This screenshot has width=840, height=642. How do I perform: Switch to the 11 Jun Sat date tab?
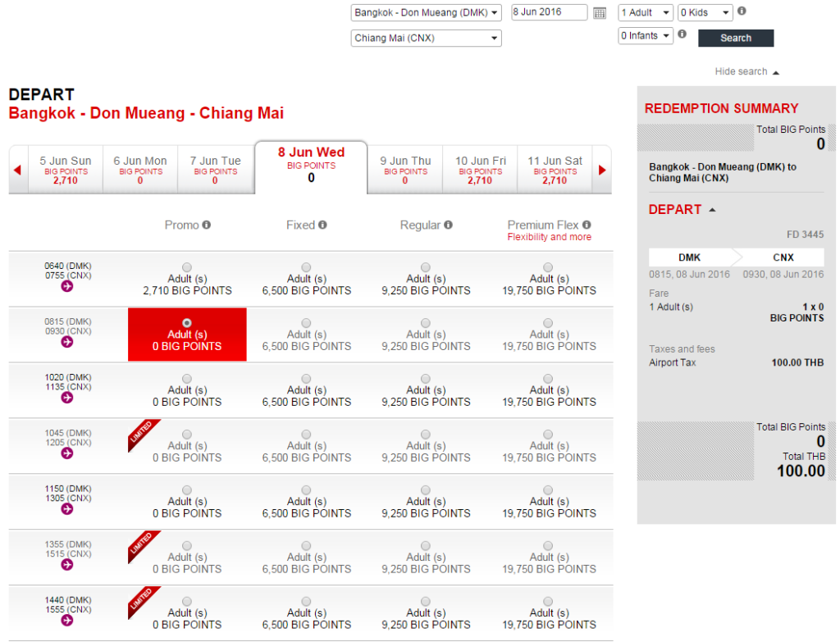point(555,170)
